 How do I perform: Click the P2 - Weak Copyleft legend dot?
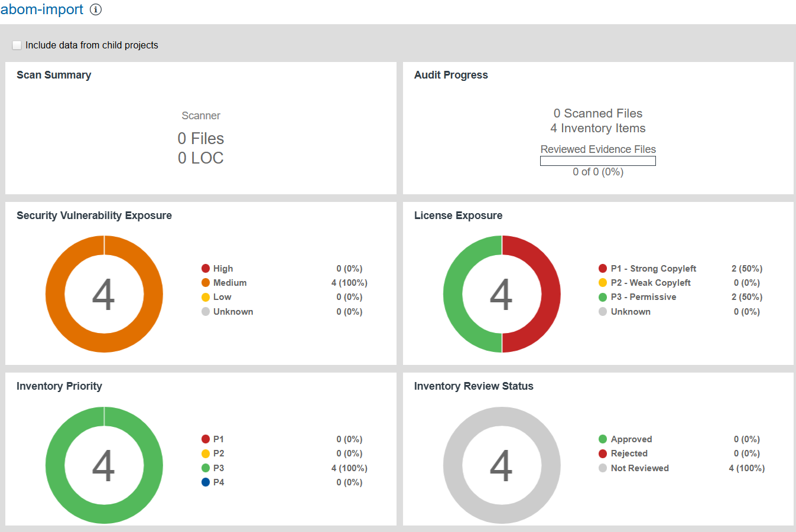(x=603, y=283)
